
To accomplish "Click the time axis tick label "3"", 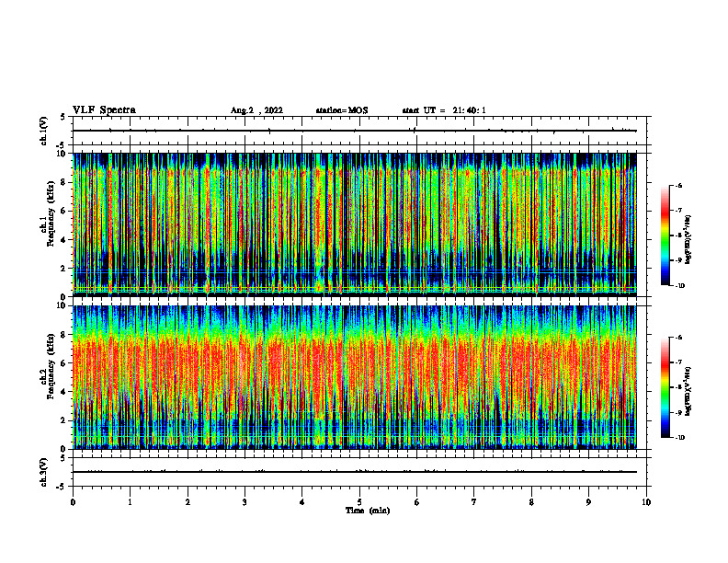I will (245, 502).
